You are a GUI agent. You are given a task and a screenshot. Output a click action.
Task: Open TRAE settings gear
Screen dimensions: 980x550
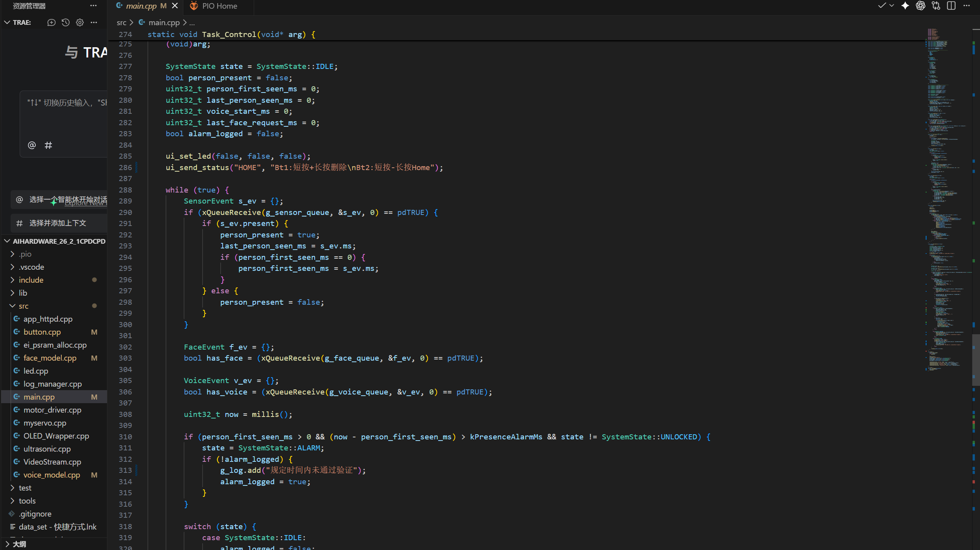point(80,22)
